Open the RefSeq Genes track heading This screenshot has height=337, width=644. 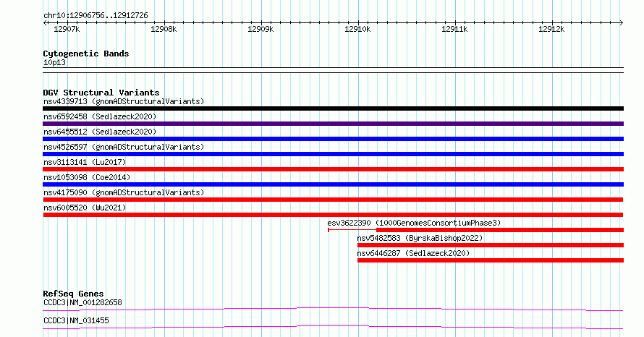coord(73,294)
